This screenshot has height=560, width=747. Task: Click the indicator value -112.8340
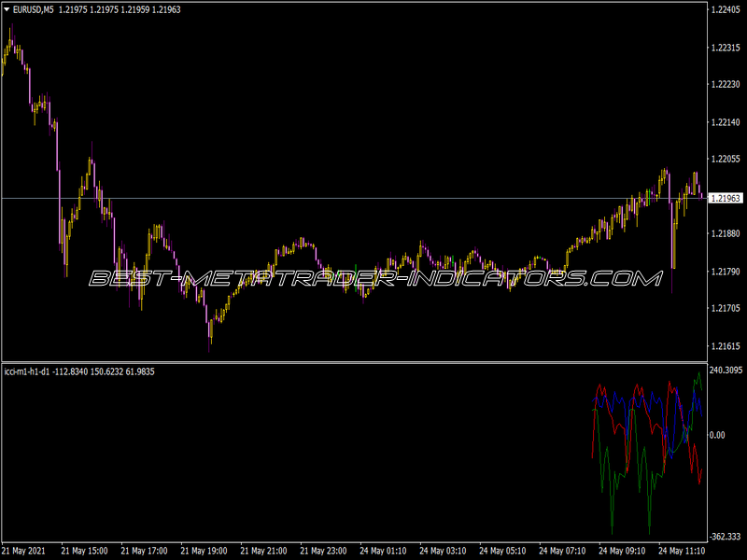point(70,371)
